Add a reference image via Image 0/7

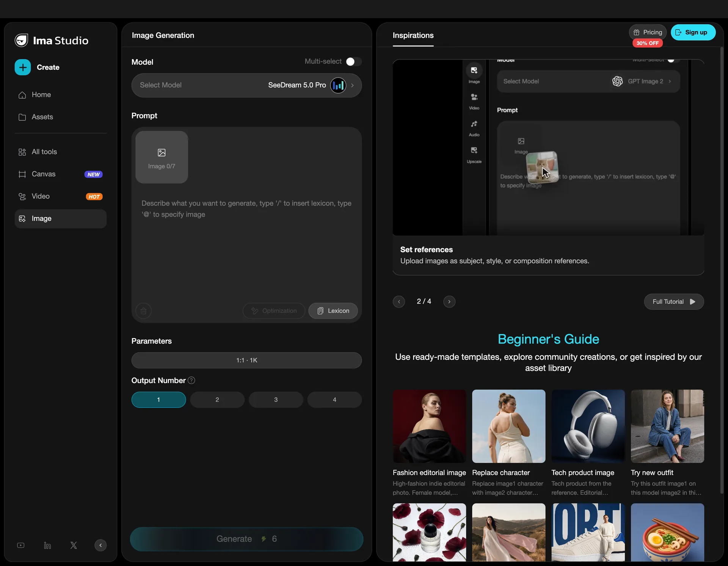pyautogui.click(x=162, y=157)
